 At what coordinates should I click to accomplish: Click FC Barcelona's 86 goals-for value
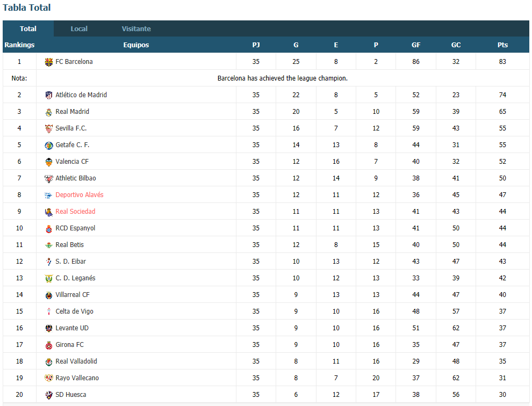coord(416,61)
